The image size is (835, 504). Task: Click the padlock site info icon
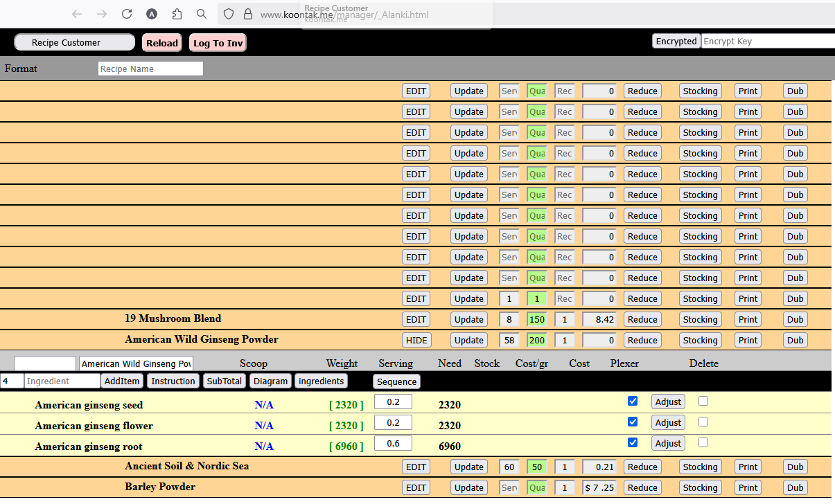247,14
